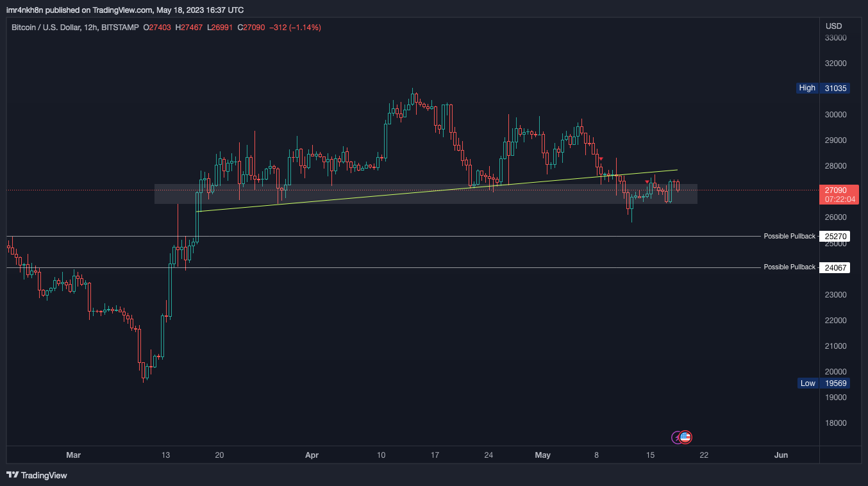Click the May label on time axis
This screenshot has height=486, width=868.
(543, 455)
